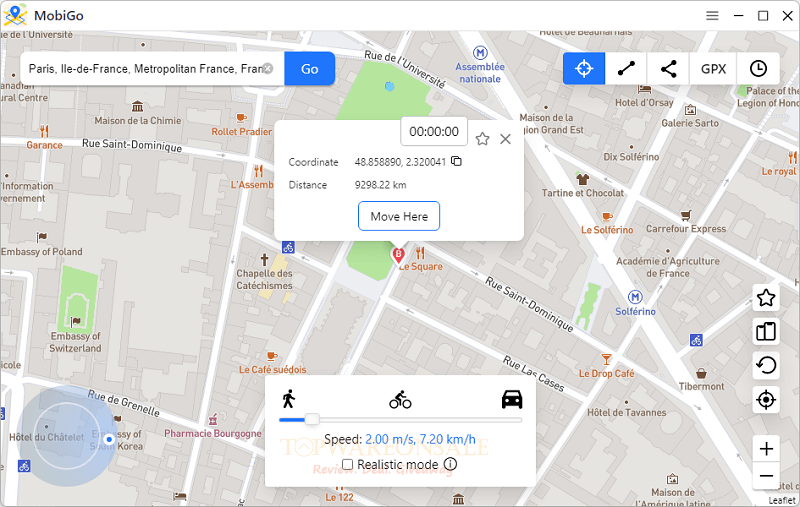
Task: Click the Rollet Pradier map label
Action: pyautogui.click(x=241, y=132)
